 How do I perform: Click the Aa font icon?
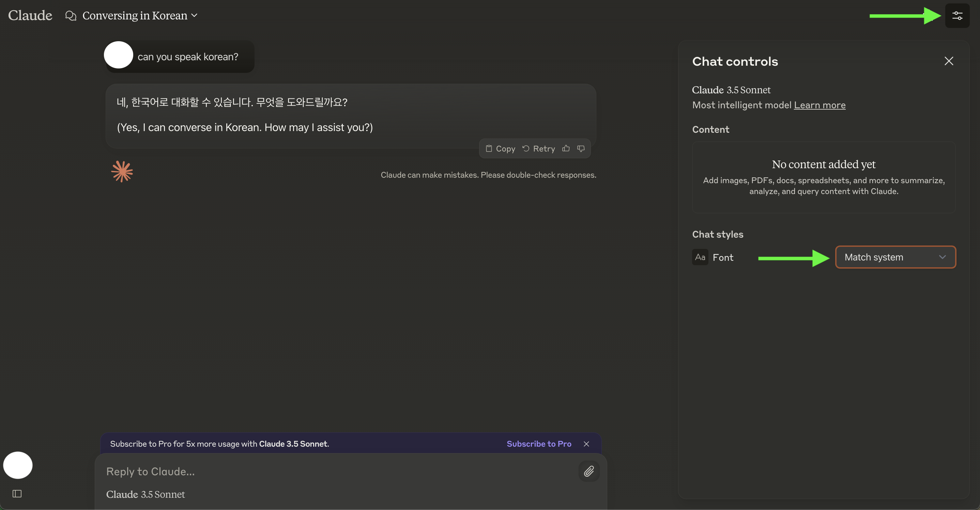point(700,257)
